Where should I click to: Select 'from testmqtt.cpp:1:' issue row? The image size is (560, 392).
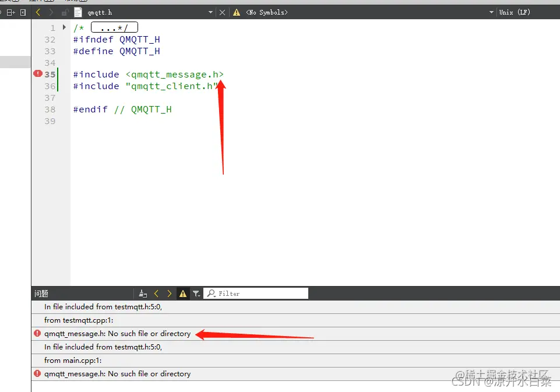coord(295,320)
